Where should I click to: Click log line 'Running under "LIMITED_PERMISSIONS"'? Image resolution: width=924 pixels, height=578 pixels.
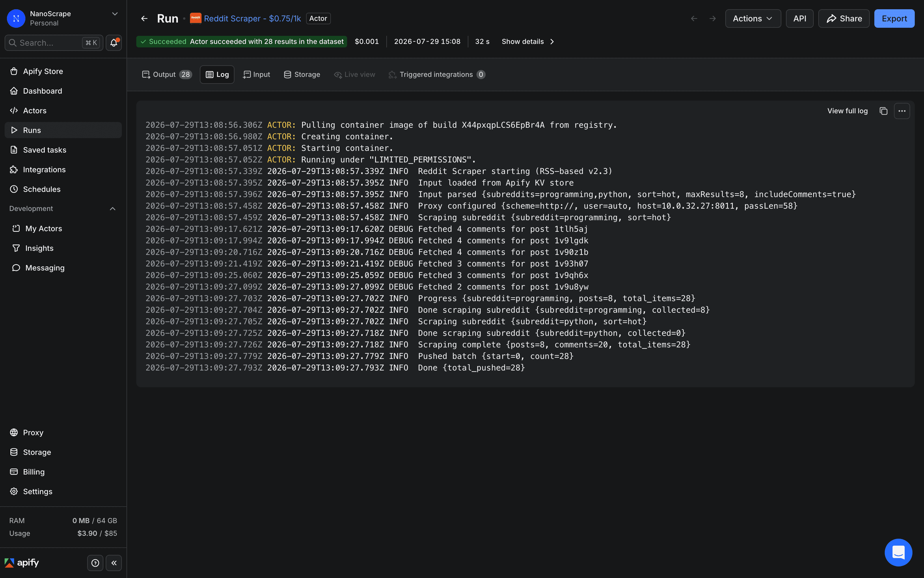click(311, 160)
